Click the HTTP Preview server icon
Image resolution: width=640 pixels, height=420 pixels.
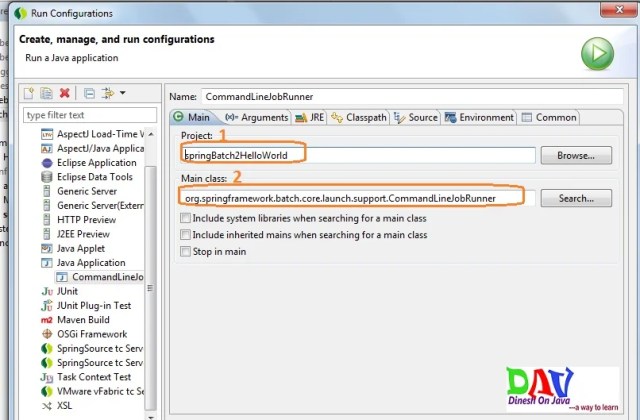[47, 220]
